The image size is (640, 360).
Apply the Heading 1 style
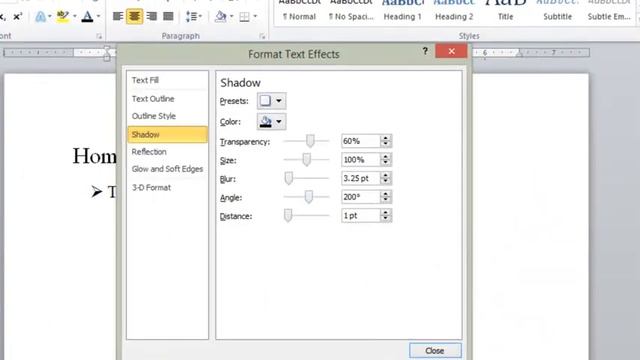click(402, 11)
